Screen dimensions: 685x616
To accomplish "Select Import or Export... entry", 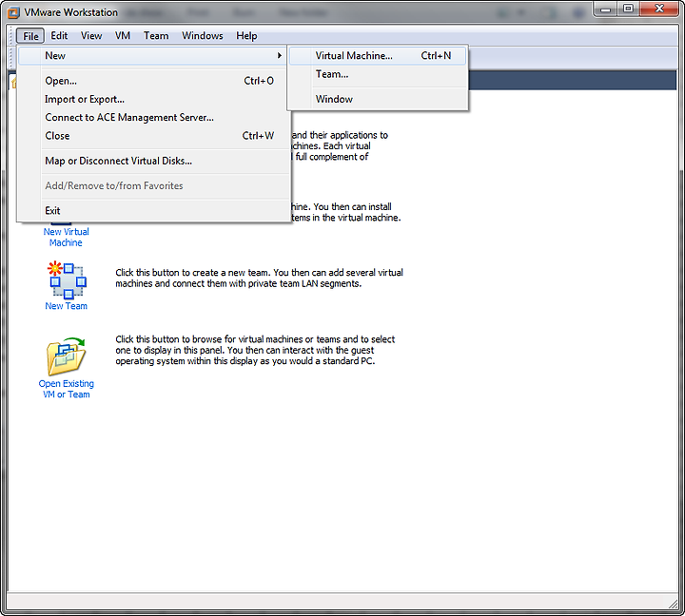I will pyautogui.click(x=153, y=99).
